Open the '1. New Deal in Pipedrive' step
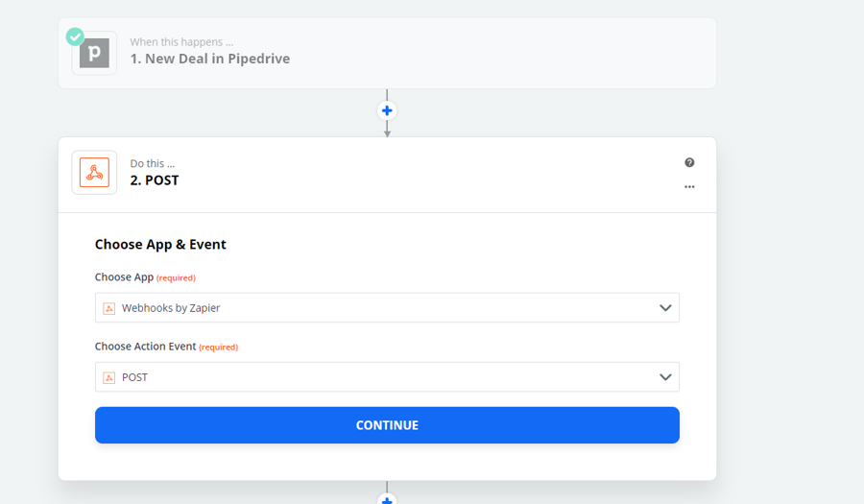 click(x=210, y=59)
